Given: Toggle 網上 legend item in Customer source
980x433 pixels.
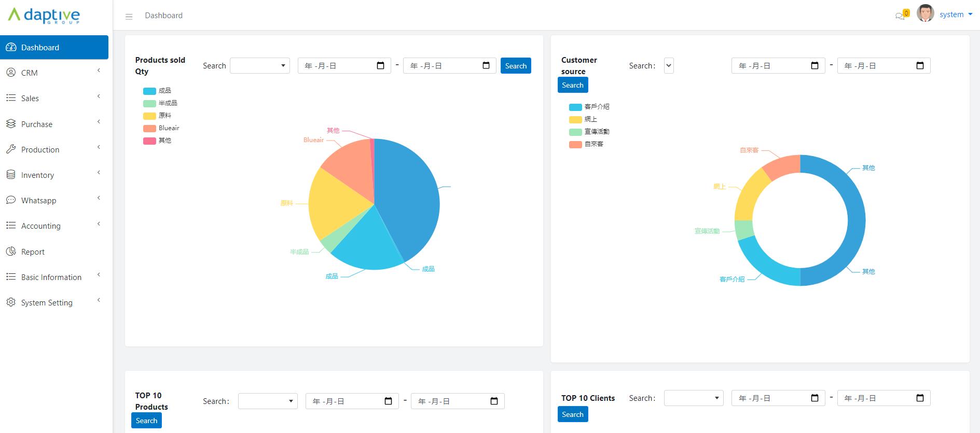Looking at the screenshot, I should pyautogui.click(x=583, y=119).
